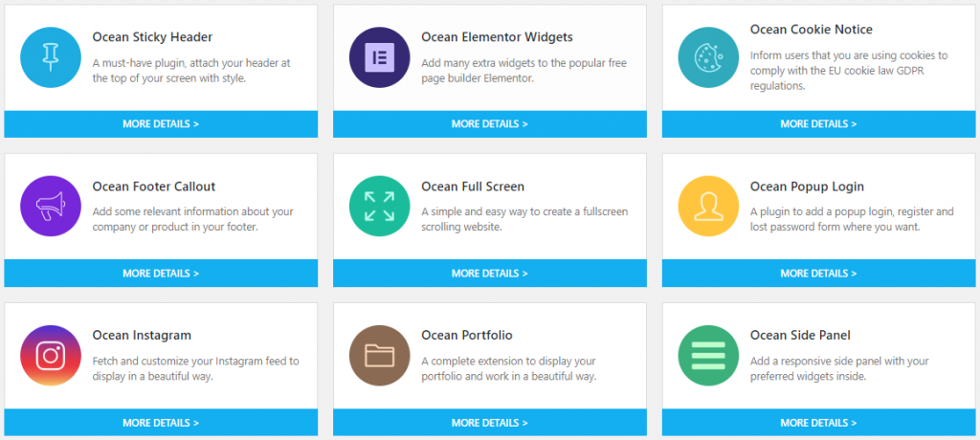Select the Ocean Portfolio title text

tap(467, 336)
